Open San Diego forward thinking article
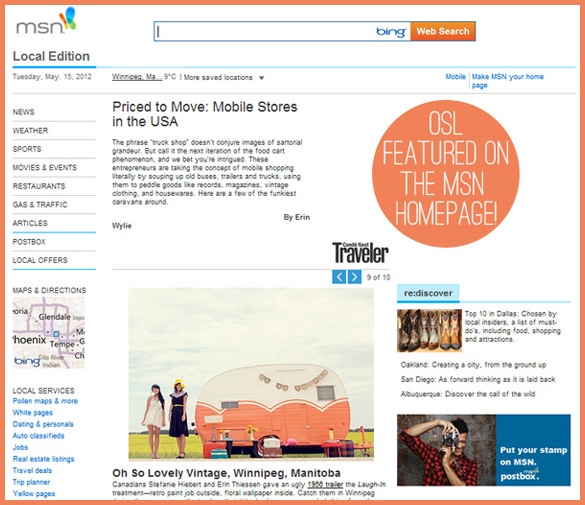 coord(478,379)
